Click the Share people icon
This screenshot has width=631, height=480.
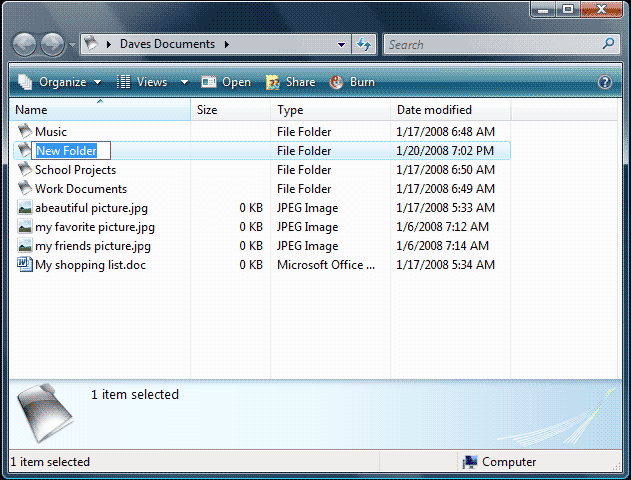coord(273,82)
